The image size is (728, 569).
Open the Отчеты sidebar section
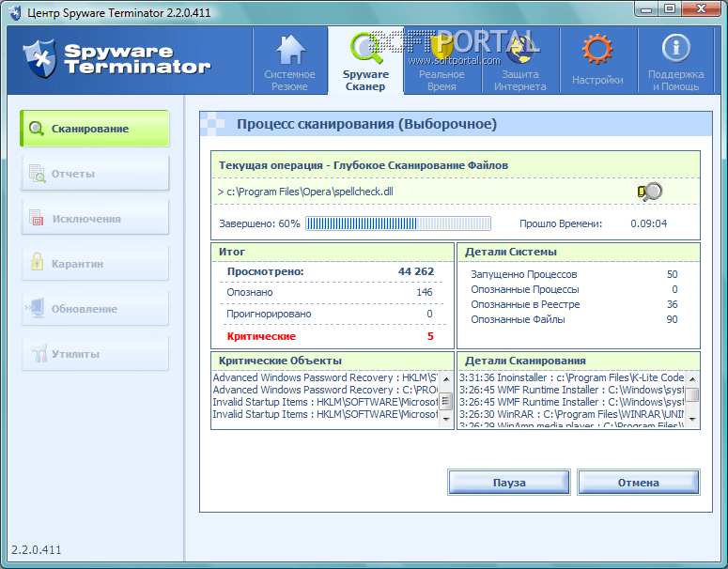(x=95, y=173)
